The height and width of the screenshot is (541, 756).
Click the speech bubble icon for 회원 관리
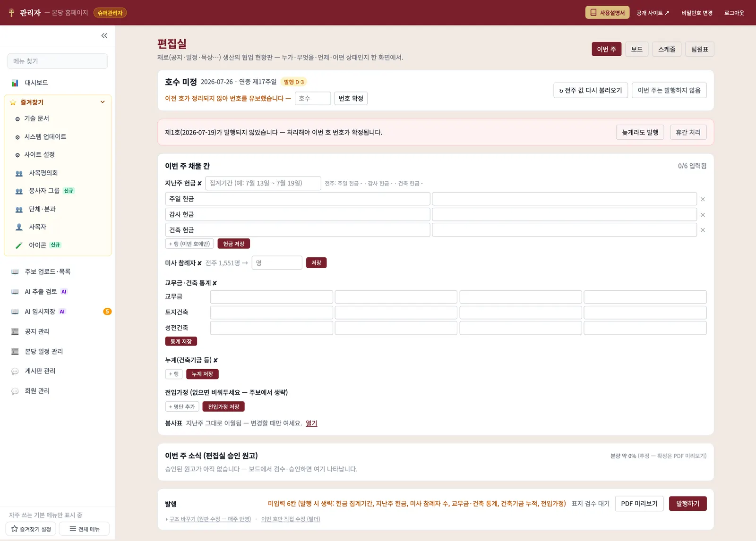click(15, 391)
